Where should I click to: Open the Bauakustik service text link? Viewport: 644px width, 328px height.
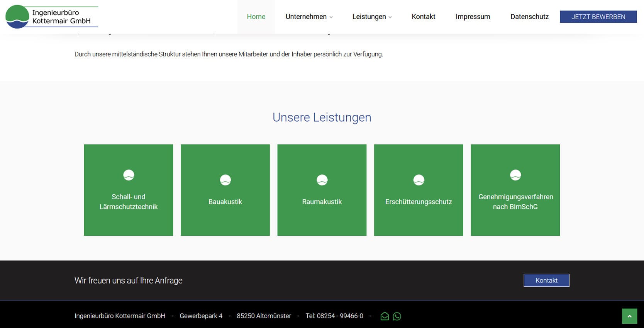pos(225,202)
